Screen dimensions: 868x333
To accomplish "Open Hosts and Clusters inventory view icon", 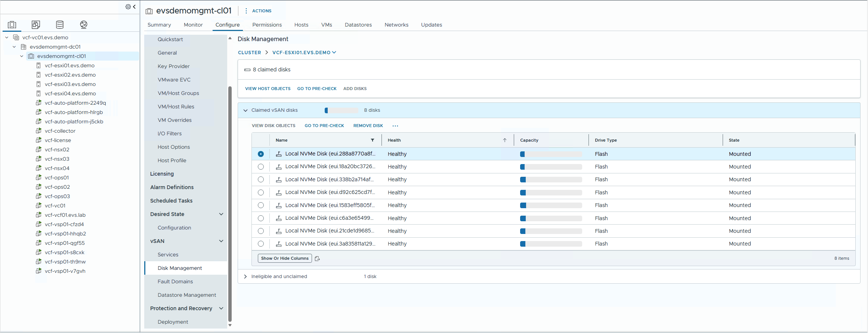I will (12, 25).
